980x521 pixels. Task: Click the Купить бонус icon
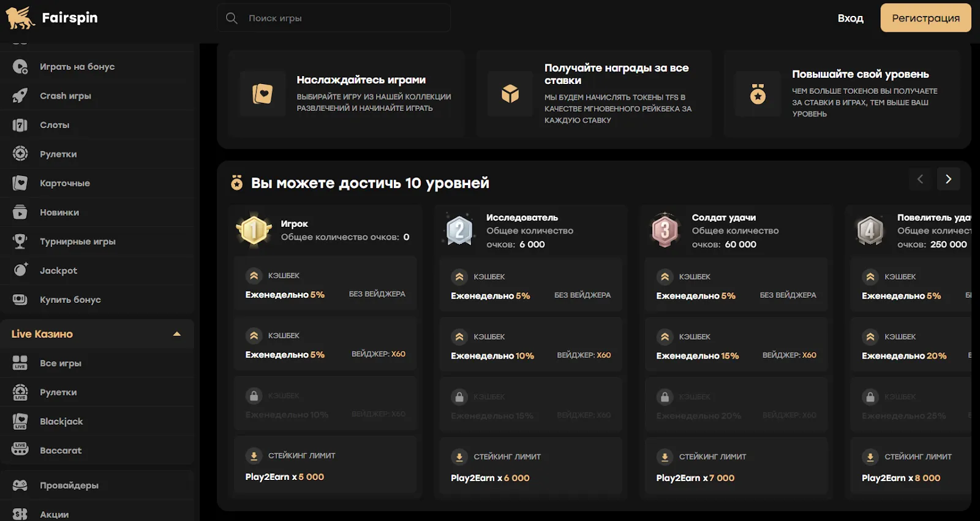[20, 300]
